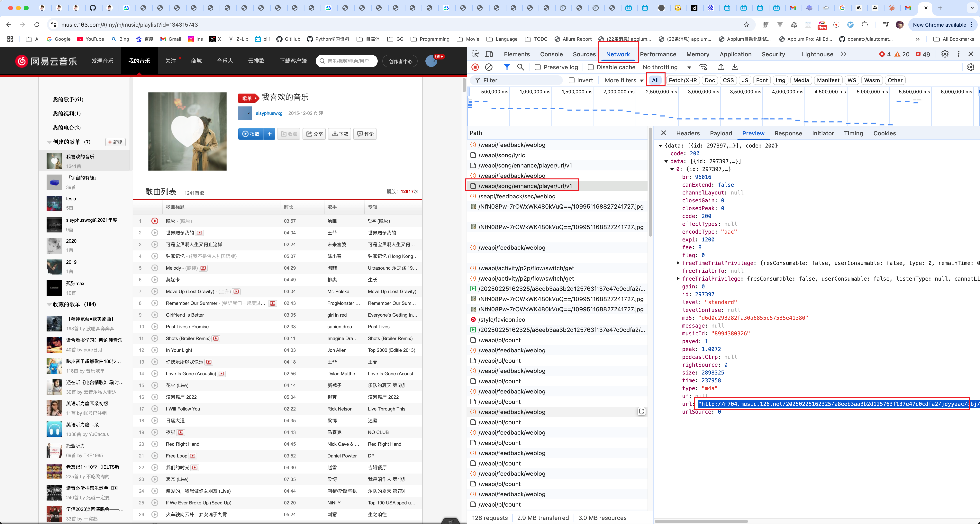Open network conditions wifi icon
Image resolution: width=980 pixels, height=524 pixels.
703,67
